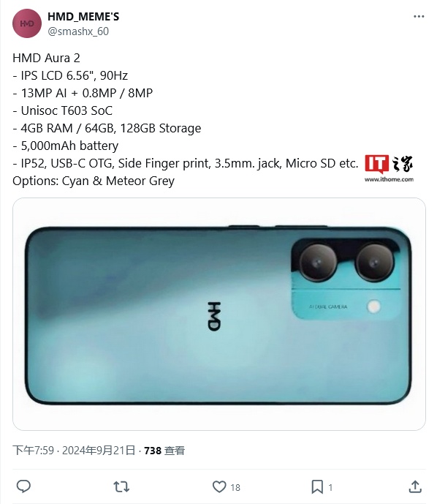The image size is (437, 504).
Task: Open the HMD profile avatar
Action: click(x=27, y=23)
